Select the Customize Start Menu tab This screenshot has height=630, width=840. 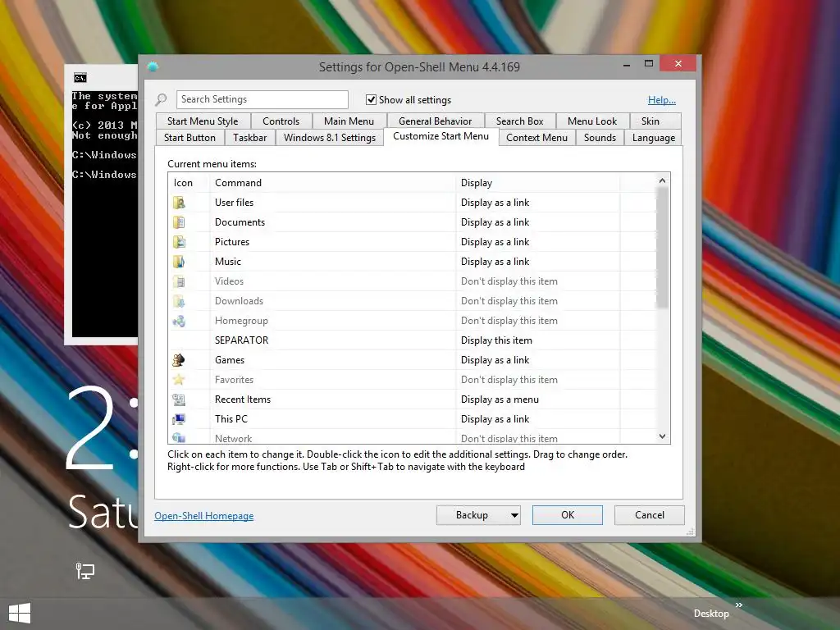point(441,136)
